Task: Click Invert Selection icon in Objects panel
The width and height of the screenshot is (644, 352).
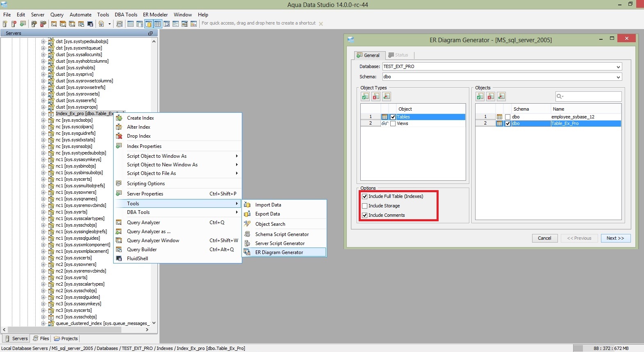Action: 501,96
